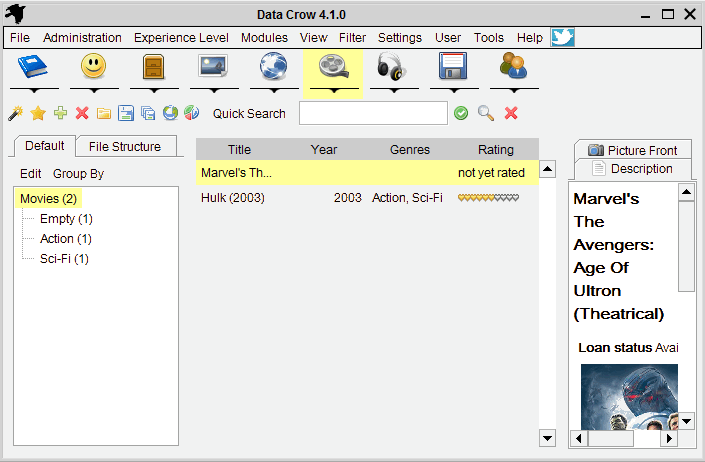Click the Avengers poster thumbnail

coord(629,397)
